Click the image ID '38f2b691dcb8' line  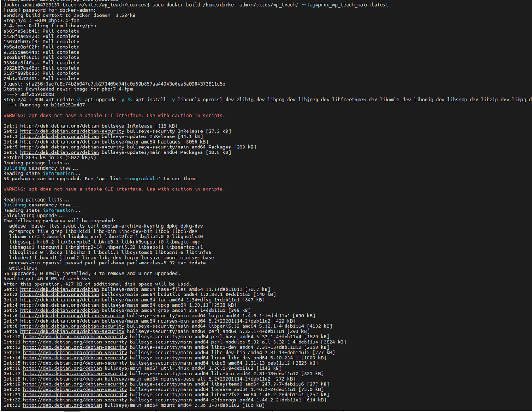[x=30, y=94]
